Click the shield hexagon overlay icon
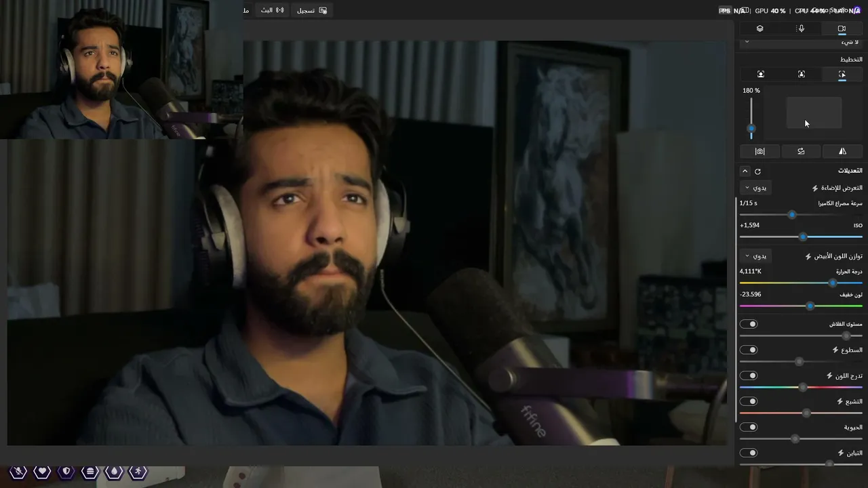 point(66,471)
